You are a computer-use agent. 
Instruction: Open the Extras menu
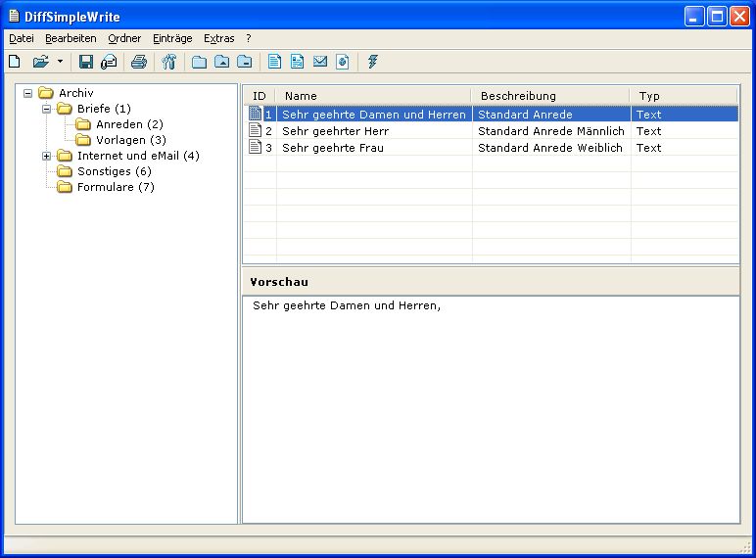point(219,38)
